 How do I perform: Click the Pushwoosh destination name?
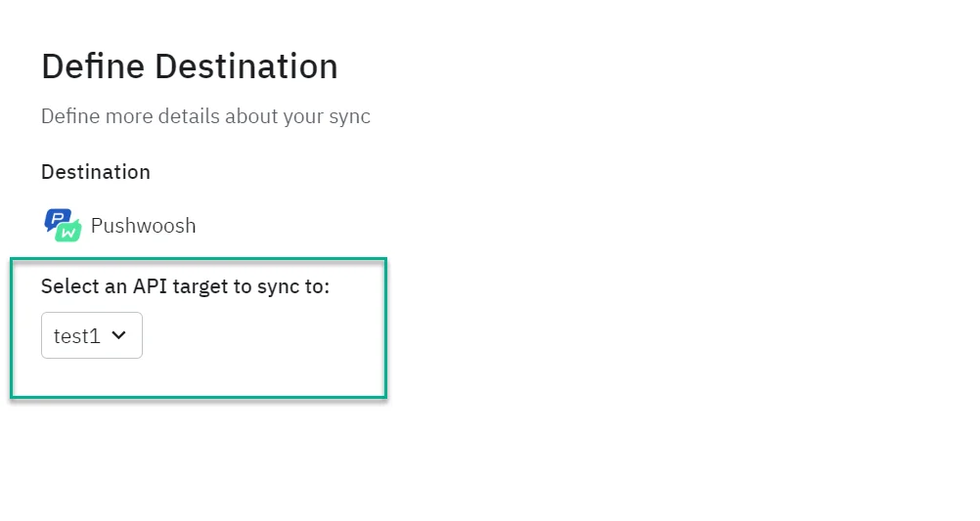coord(143,226)
